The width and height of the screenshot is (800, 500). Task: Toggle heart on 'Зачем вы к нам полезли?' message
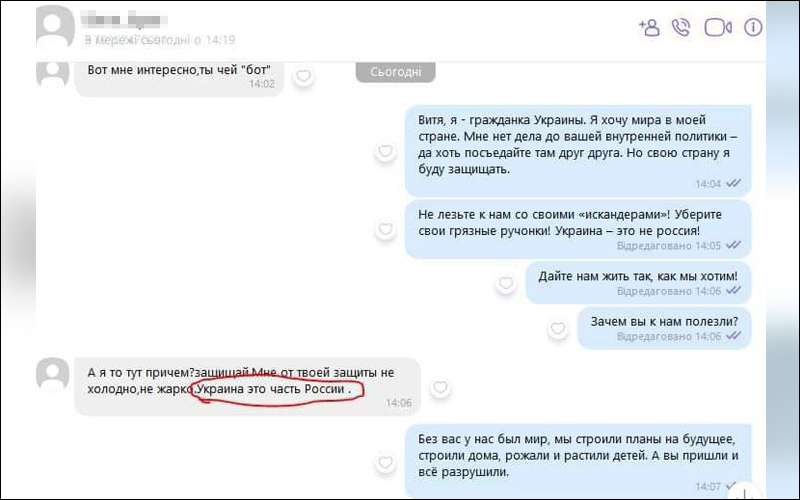(556, 327)
